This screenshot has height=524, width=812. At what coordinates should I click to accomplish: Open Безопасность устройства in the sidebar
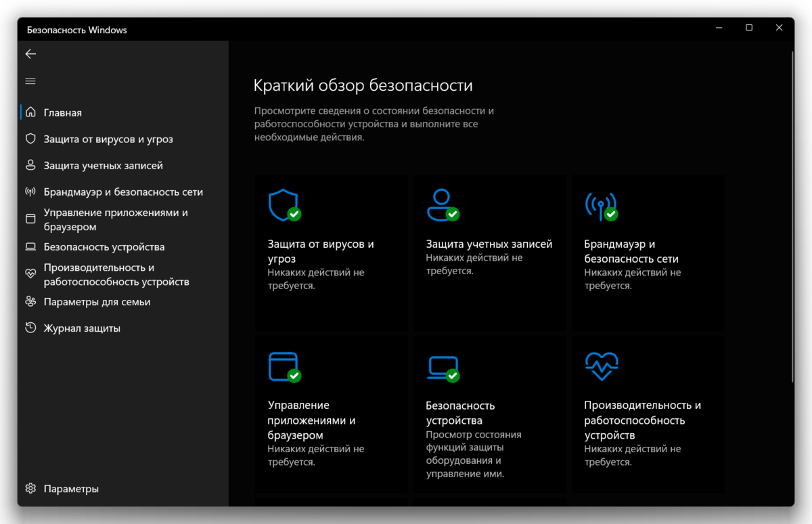click(104, 247)
